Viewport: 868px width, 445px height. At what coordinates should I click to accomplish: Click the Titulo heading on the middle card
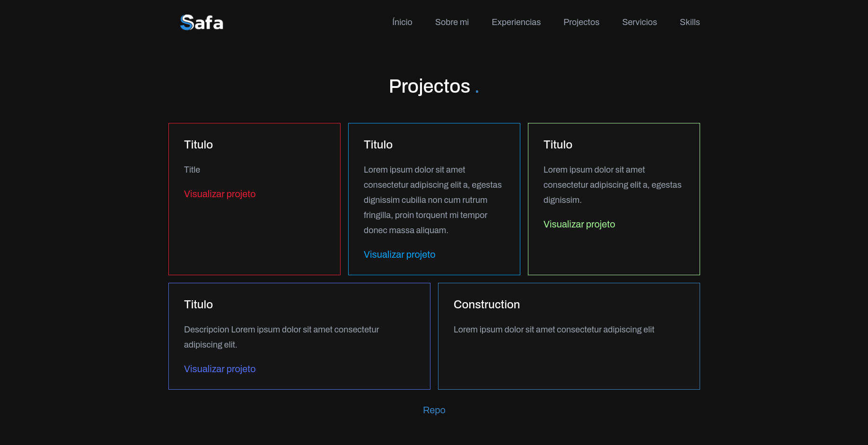pyautogui.click(x=378, y=145)
